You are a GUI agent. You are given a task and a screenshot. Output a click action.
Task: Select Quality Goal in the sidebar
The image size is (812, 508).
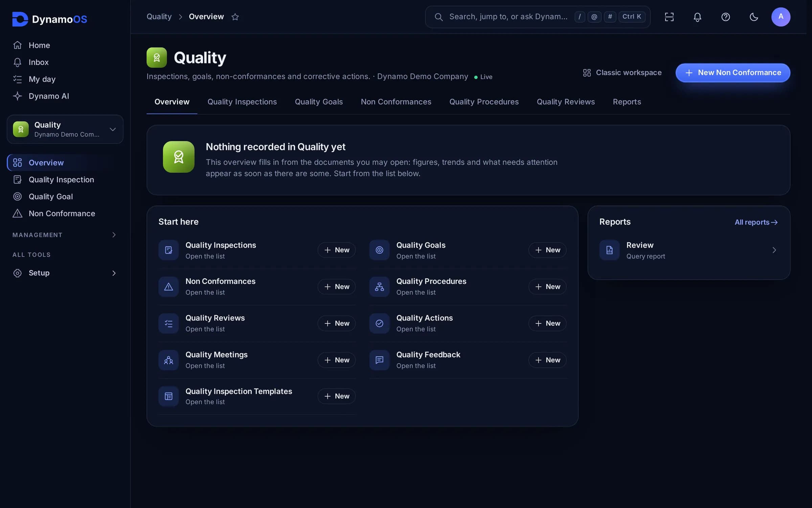(65, 196)
